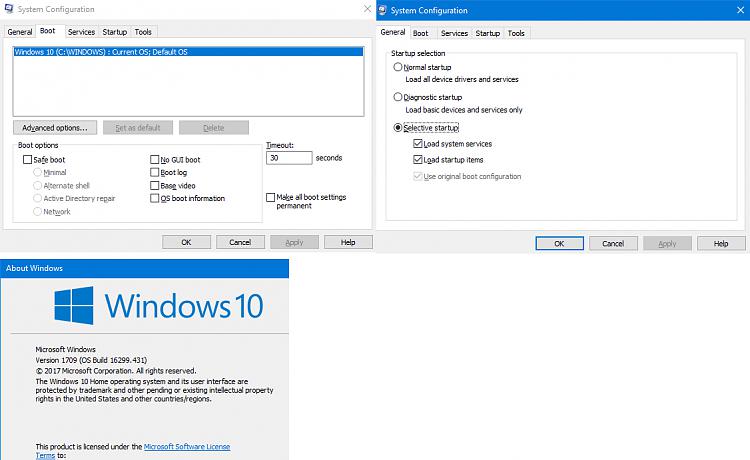Click the Windows logo in About Windows
750x460 pixels.
coord(74,306)
